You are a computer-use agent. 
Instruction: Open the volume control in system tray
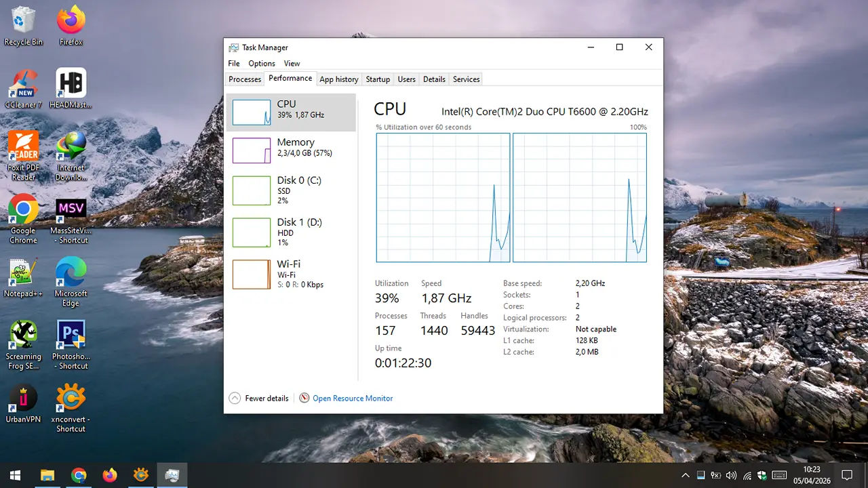(731, 475)
